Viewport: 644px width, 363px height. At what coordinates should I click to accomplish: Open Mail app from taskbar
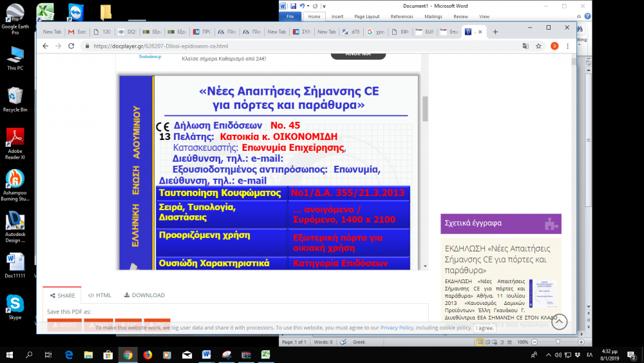187,355
